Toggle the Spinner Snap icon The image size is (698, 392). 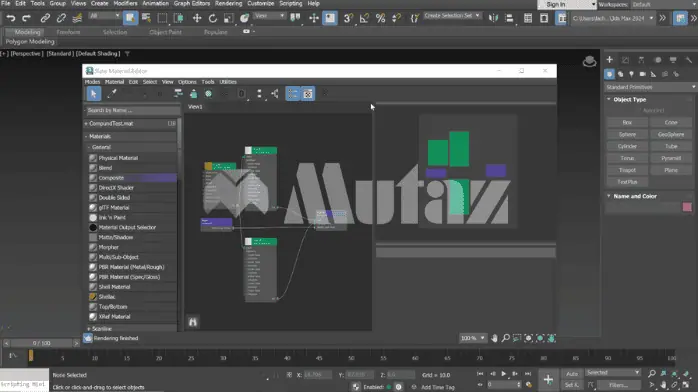coord(396,18)
